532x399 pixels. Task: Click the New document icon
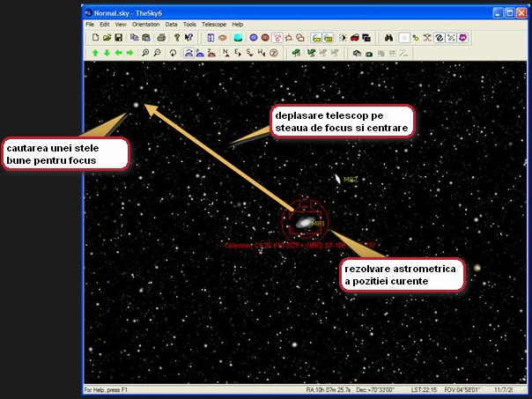(94, 38)
